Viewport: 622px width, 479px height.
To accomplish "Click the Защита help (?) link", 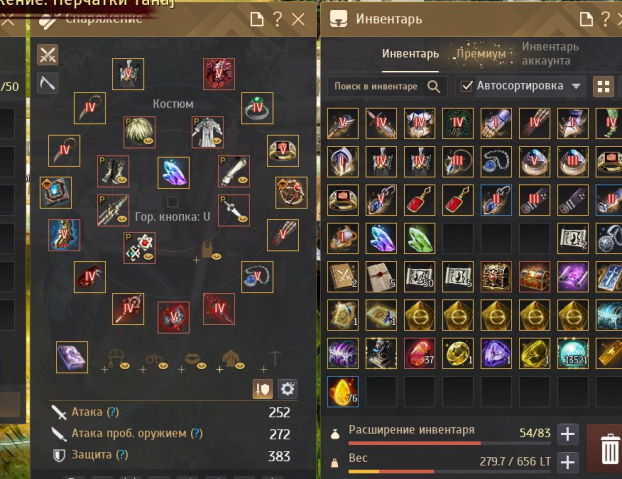I will click(122, 454).
